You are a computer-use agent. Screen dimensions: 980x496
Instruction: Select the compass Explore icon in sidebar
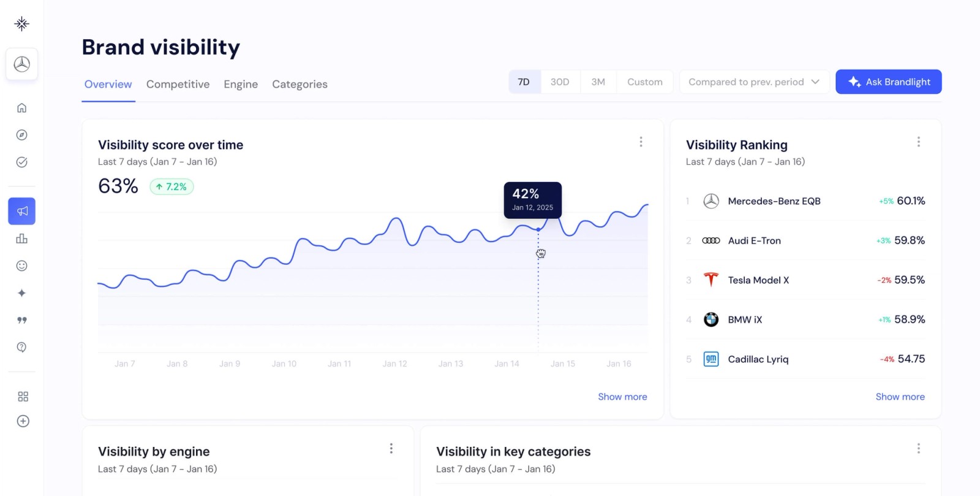[x=22, y=135]
